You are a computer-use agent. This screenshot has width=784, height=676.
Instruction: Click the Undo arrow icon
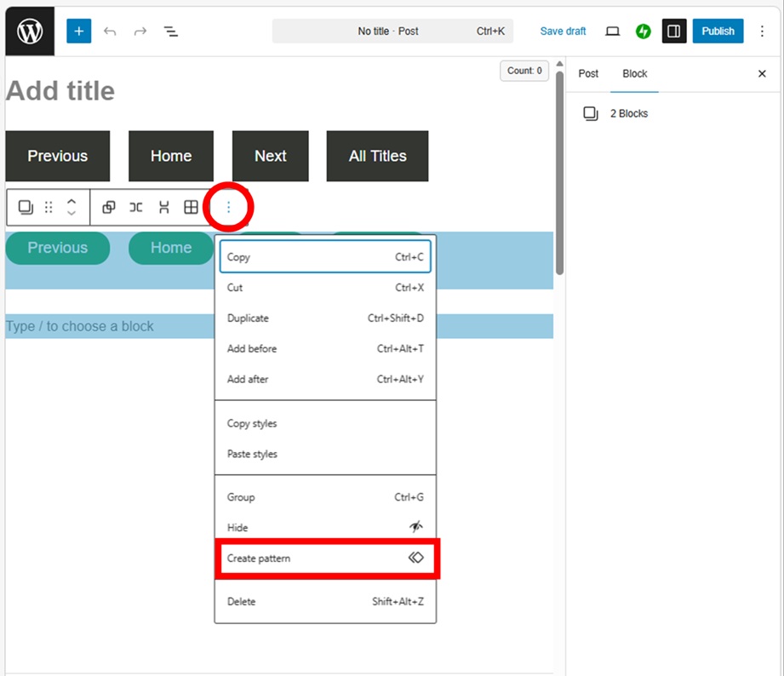pyautogui.click(x=110, y=32)
